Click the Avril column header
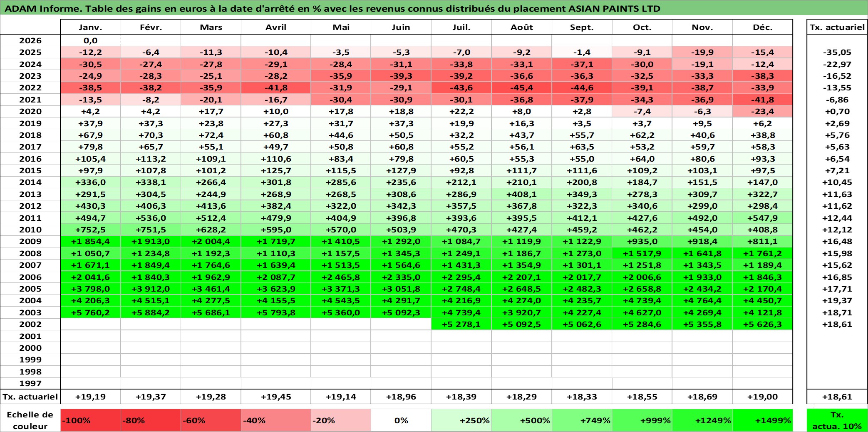Image resolution: width=868 pixels, height=432 pixels. point(276,27)
